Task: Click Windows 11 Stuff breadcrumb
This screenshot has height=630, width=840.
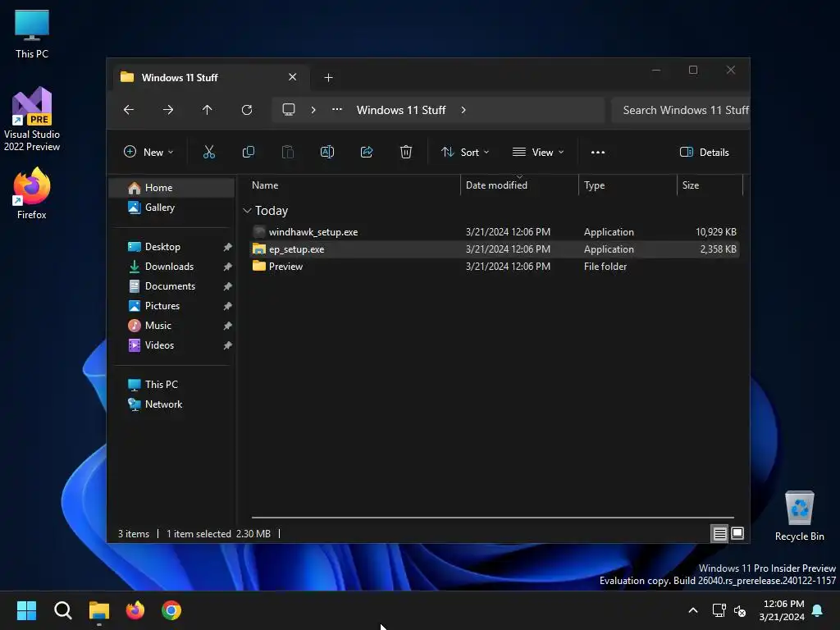Action: pyautogui.click(x=401, y=110)
